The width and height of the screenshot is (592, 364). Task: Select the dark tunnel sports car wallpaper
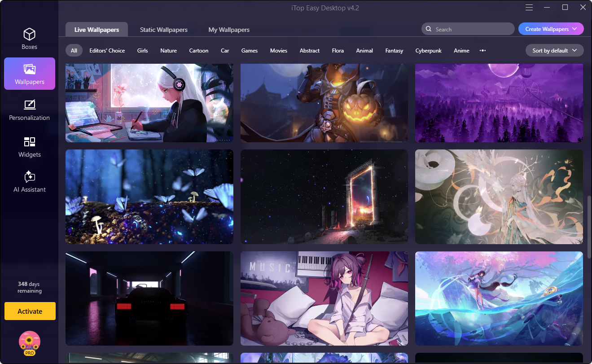149,298
